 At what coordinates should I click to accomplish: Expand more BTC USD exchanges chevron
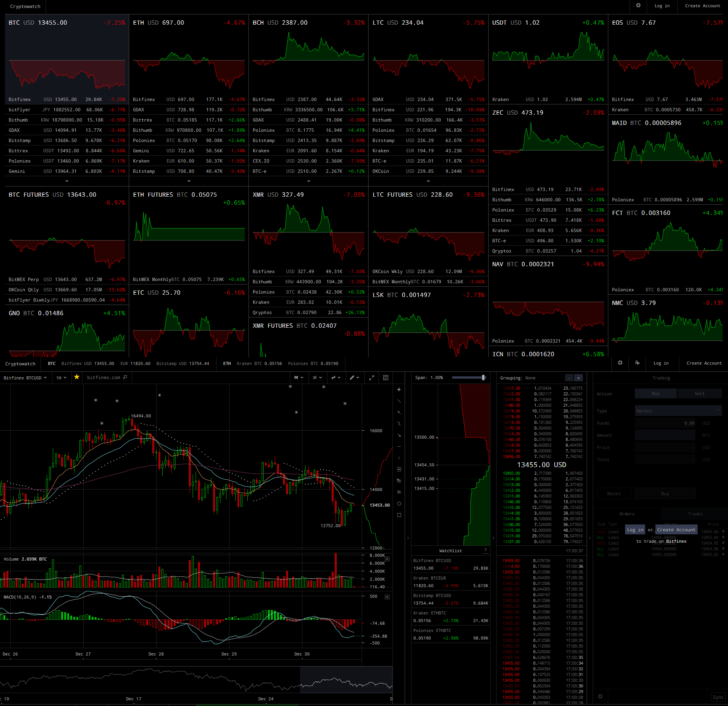[x=67, y=181]
